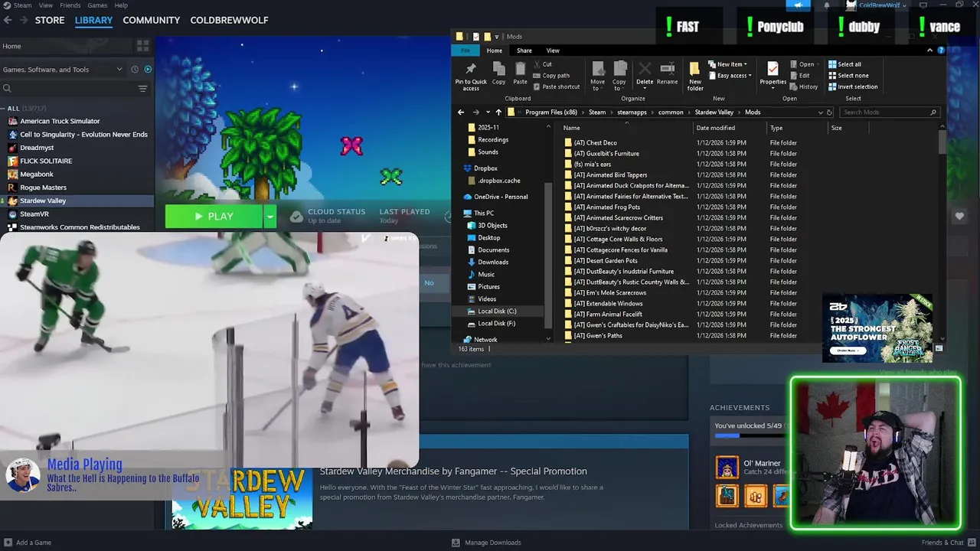Expand address bar previous locations dropdown

point(820,112)
